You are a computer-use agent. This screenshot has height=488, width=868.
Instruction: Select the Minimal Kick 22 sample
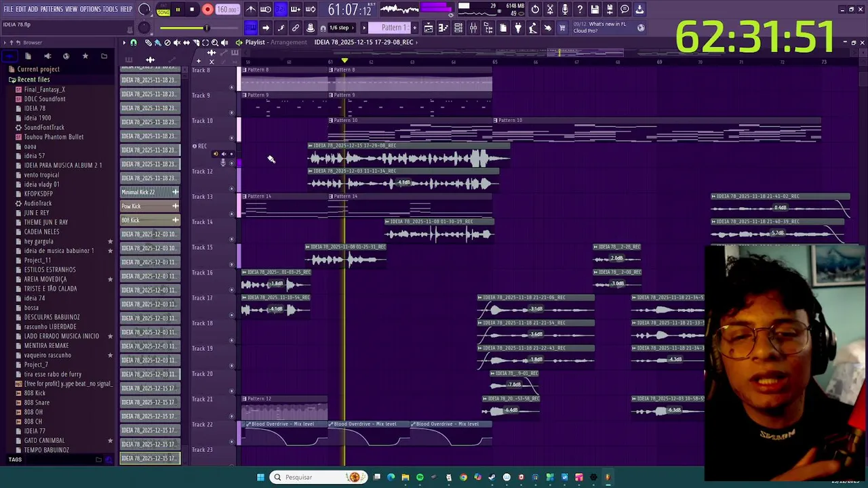point(150,192)
